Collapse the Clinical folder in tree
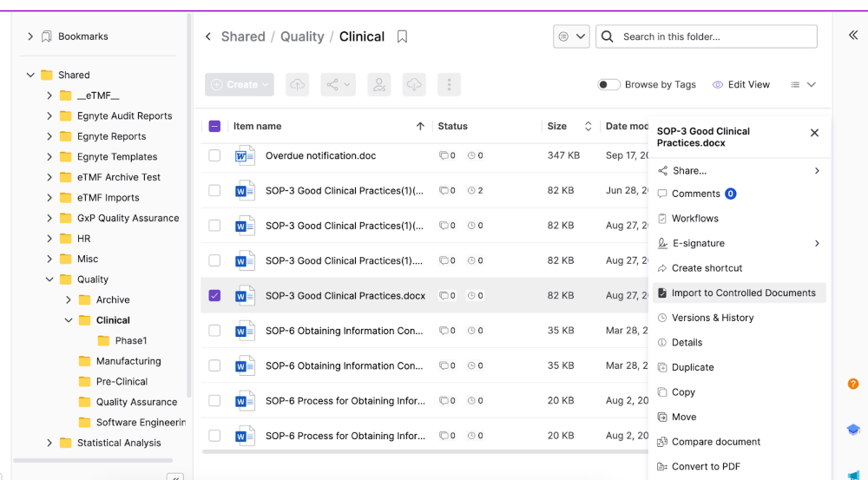Image resolution: width=868 pixels, height=480 pixels. [x=68, y=320]
